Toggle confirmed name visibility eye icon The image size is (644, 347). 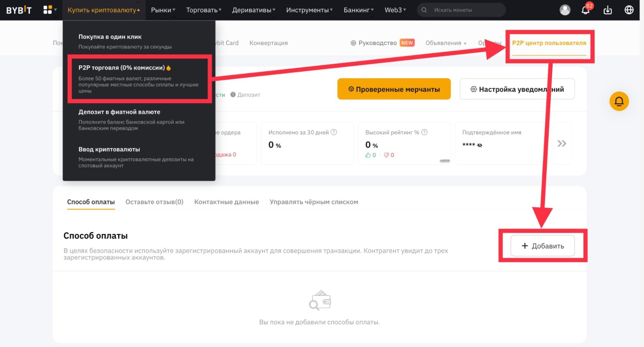tap(480, 145)
